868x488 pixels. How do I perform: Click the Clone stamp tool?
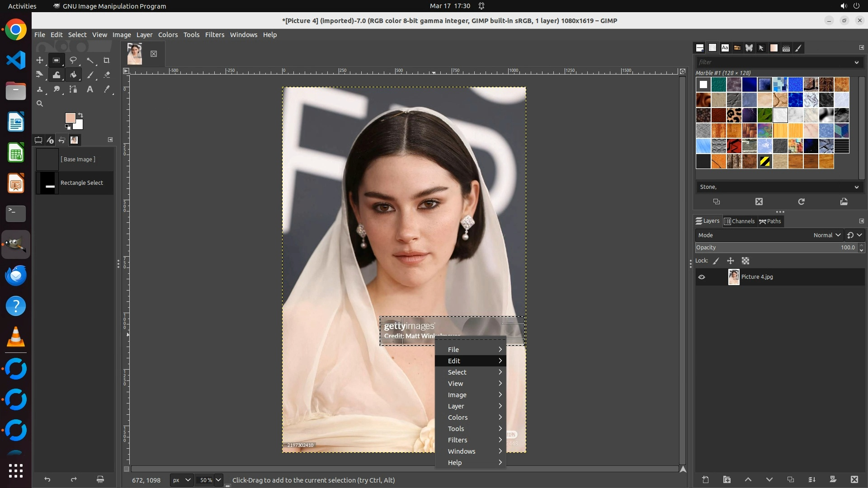pyautogui.click(x=40, y=89)
